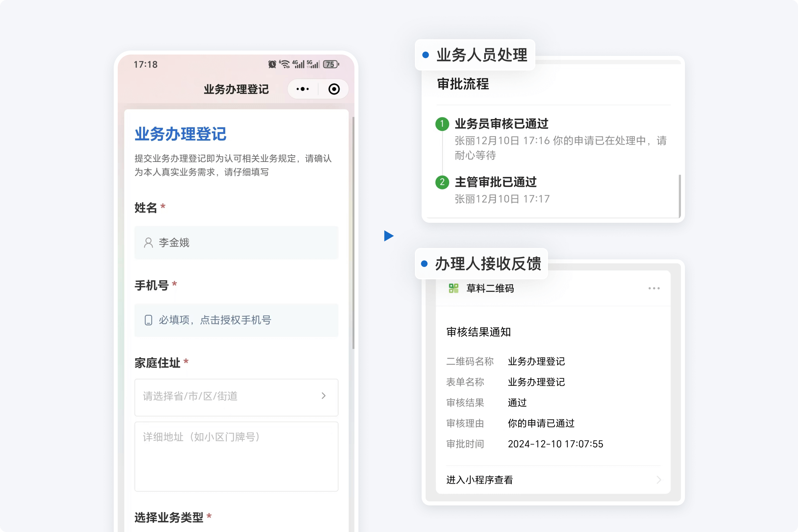798x532 pixels.
Task: Click the 17:18 status bar clock
Action: pos(146,65)
